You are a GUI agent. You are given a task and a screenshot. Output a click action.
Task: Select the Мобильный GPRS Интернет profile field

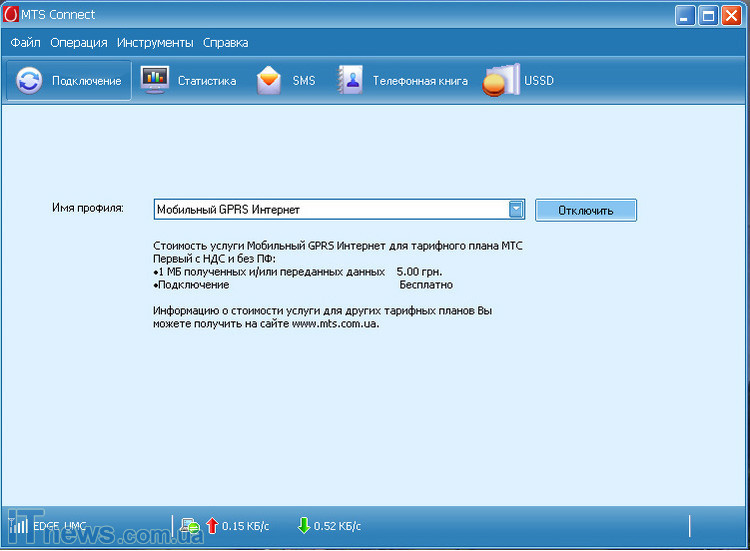coord(330,209)
